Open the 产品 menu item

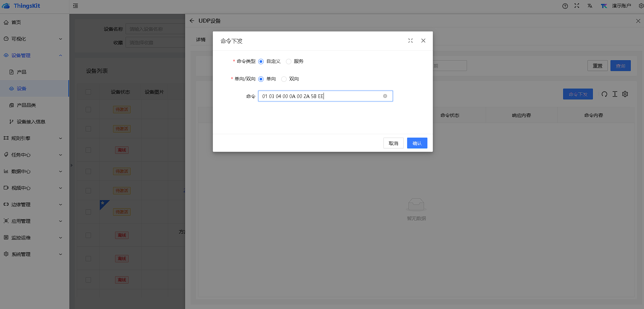tap(22, 72)
